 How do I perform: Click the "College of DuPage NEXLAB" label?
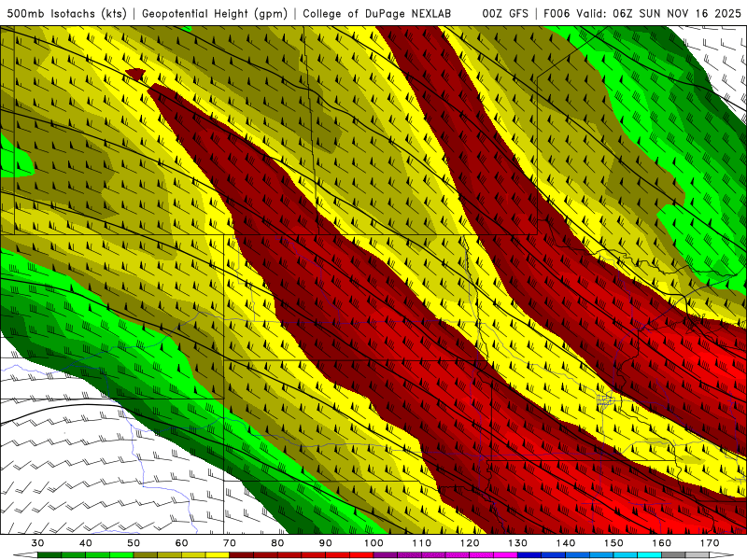[x=377, y=13]
